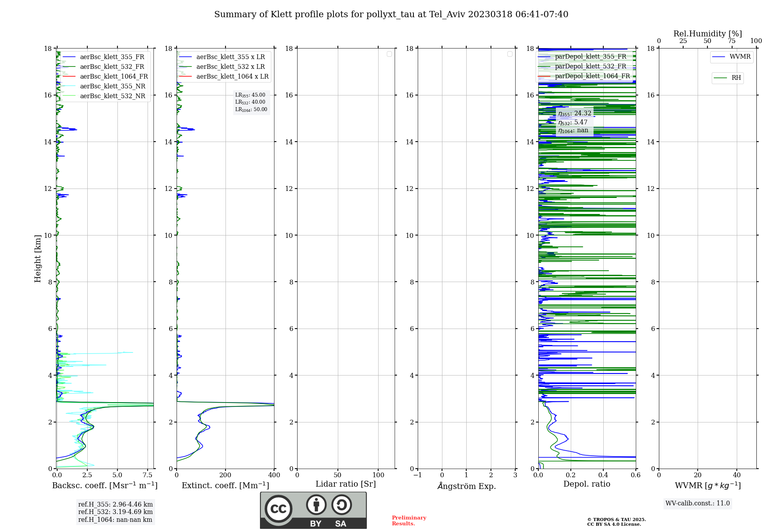This screenshot has width=783, height=532.
Task: Click the CC BY SA 4.0 License text
Action: (614, 524)
